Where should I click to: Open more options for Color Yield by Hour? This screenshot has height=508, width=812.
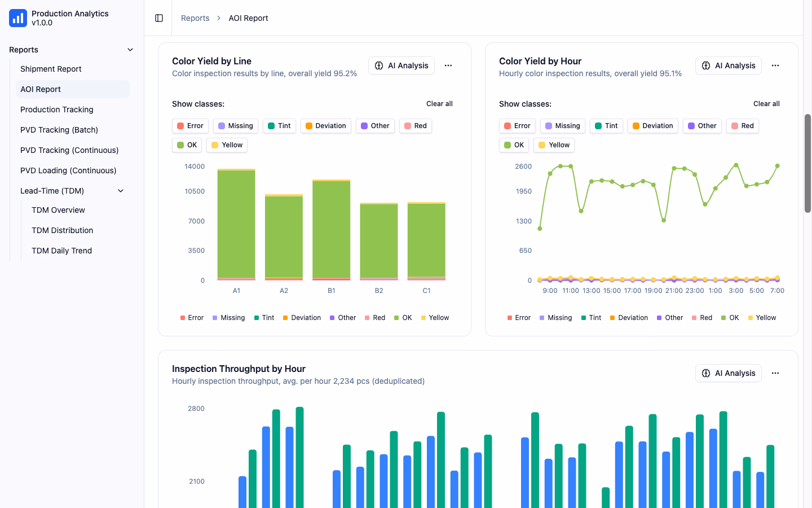tap(775, 65)
